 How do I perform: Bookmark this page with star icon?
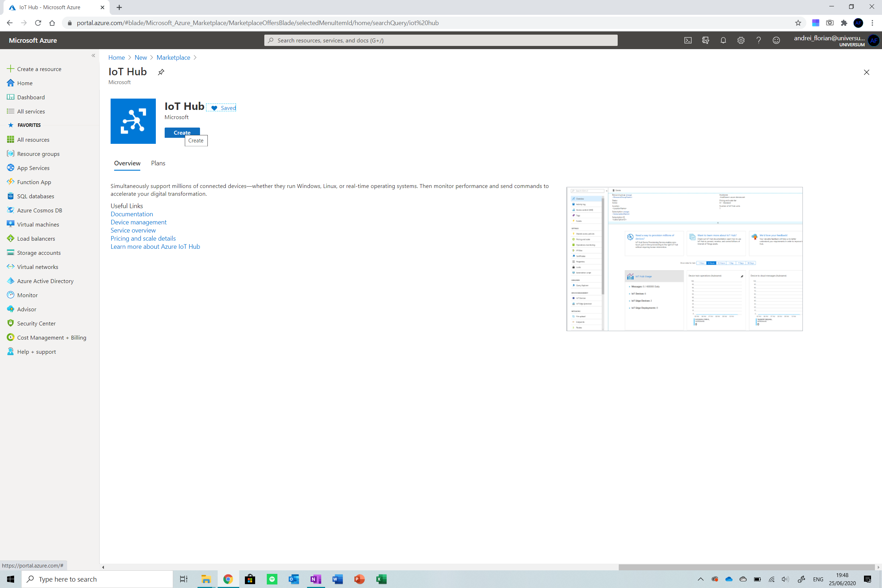pos(798,23)
